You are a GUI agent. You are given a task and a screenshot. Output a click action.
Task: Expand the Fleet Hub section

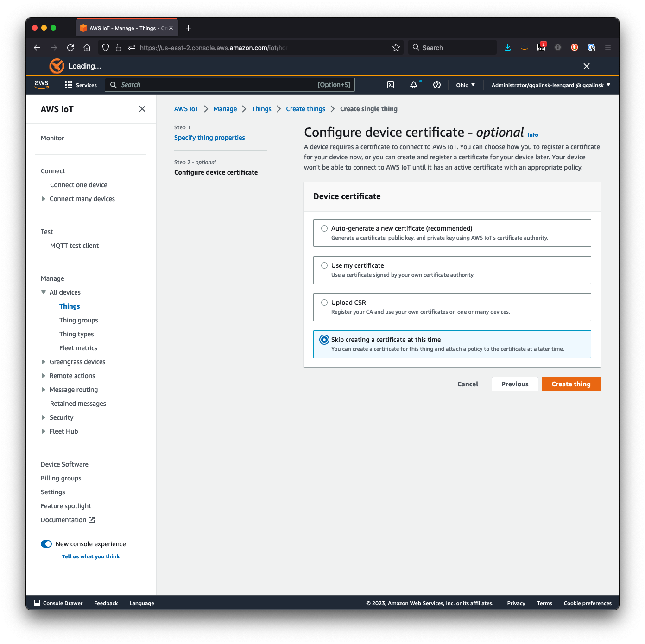pos(44,431)
